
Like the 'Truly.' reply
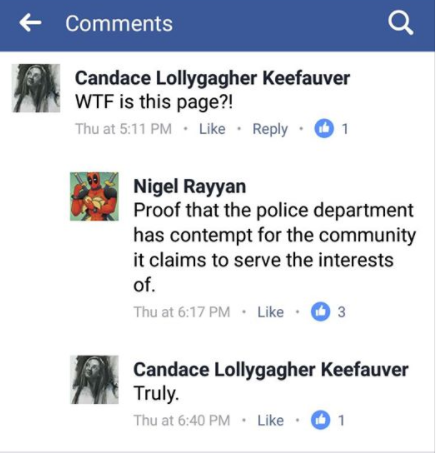(270, 420)
